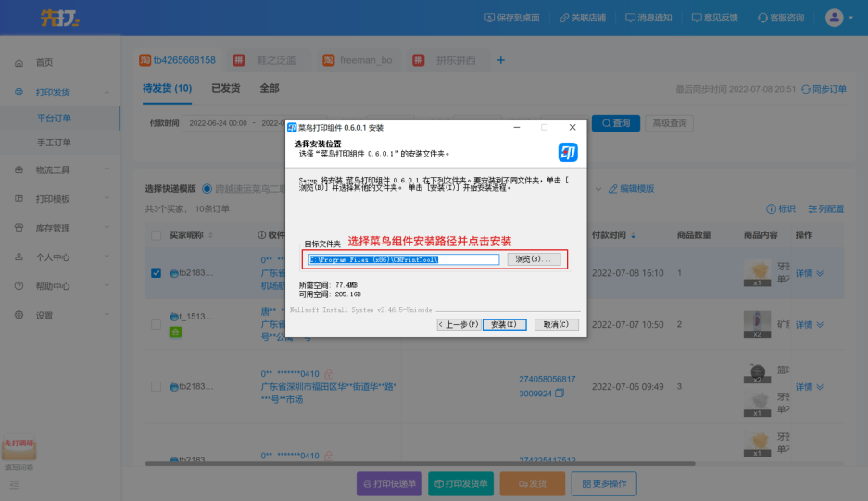868x501 pixels.
Task: Click 取消 (Cancel) in the installer dialog
Action: point(557,325)
